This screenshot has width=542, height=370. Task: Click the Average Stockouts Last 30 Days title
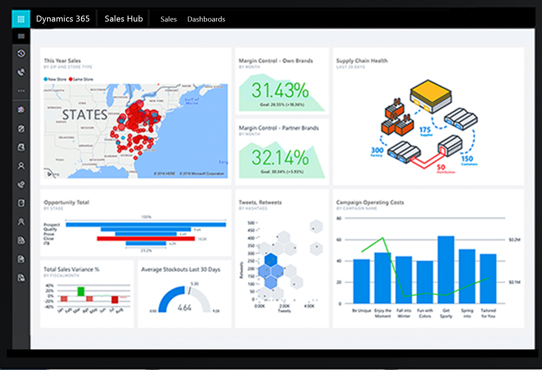(181, 269)
